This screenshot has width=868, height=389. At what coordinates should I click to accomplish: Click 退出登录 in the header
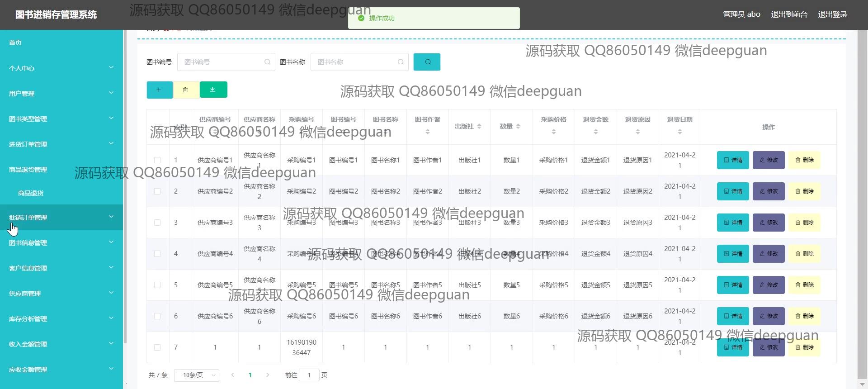[832, 14]
